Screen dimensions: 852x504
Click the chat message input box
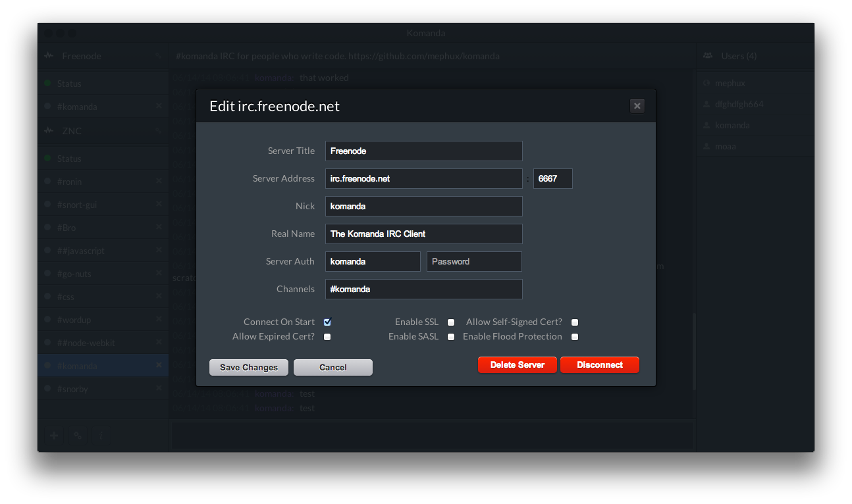[432, 435]
